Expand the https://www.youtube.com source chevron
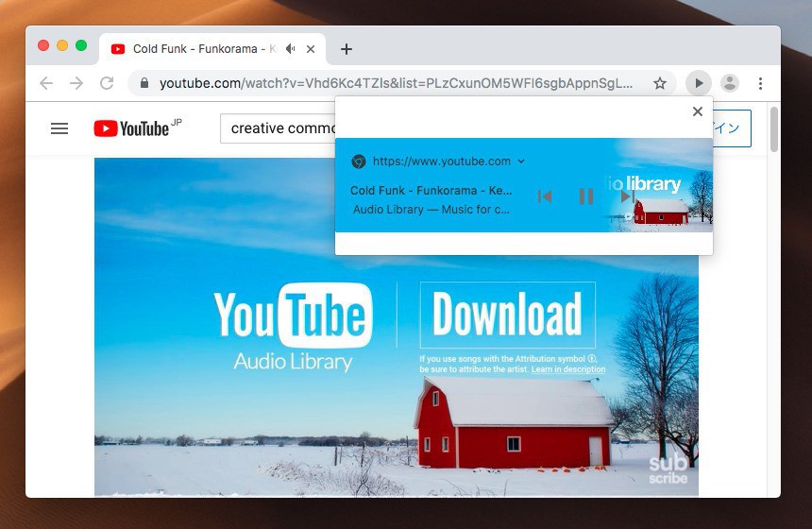812x529 pixels. 521,162
